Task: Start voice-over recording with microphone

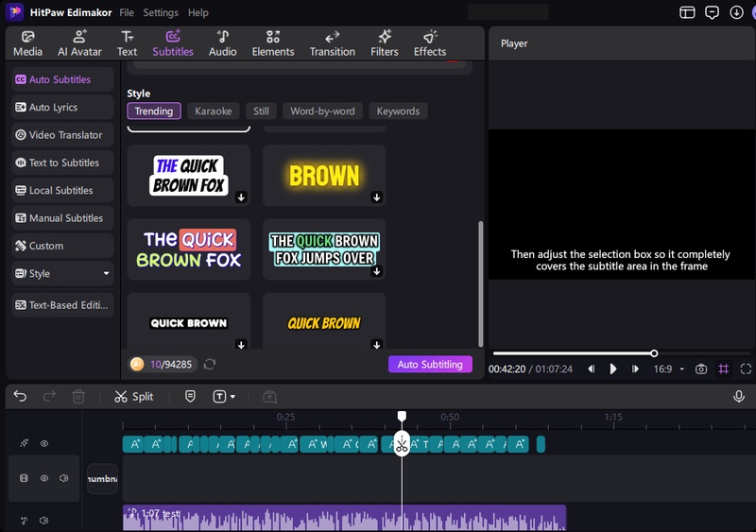Action: [738, 397]
